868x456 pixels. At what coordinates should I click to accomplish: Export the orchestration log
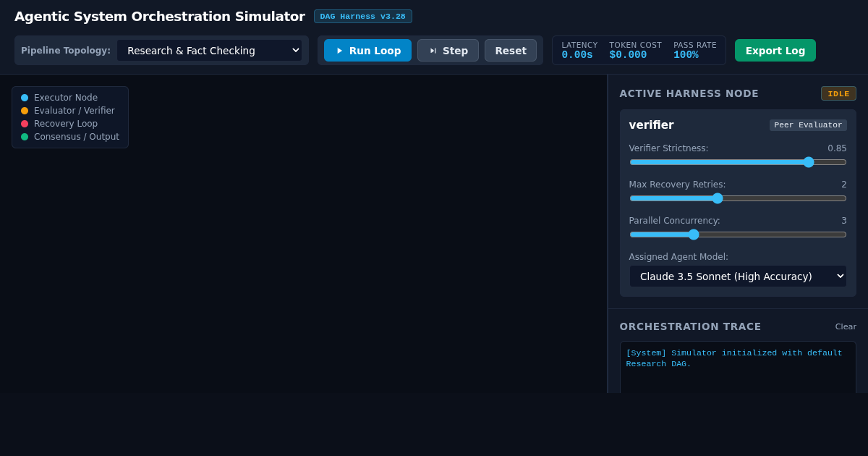coord(775,51)
